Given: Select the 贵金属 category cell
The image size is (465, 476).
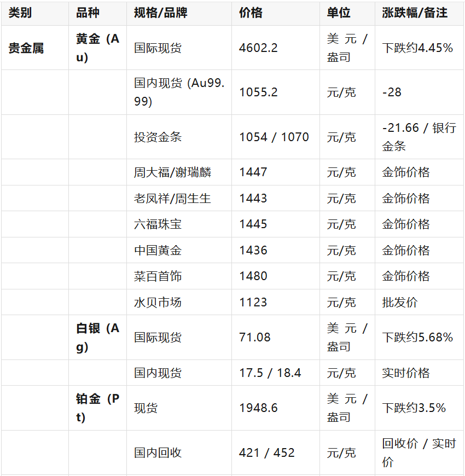Looking at the screenshot, I should pyautogui.click(x=26, y=48).
